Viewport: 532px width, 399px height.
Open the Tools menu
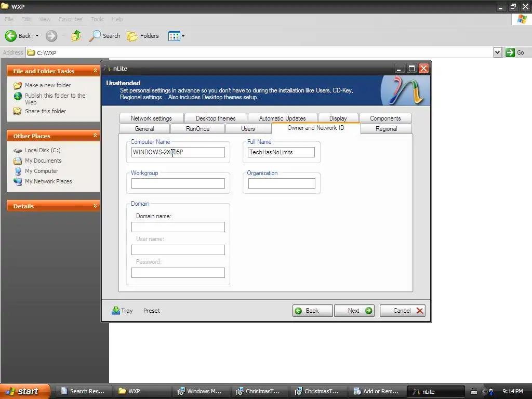[97, 19]
